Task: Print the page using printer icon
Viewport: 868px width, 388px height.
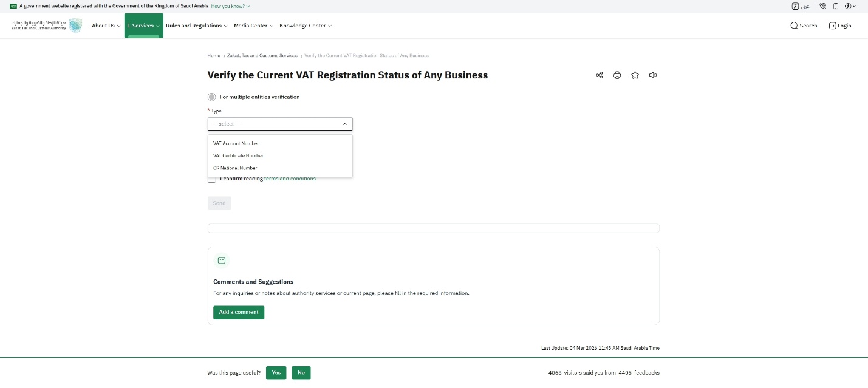Action: click(617, 75)
